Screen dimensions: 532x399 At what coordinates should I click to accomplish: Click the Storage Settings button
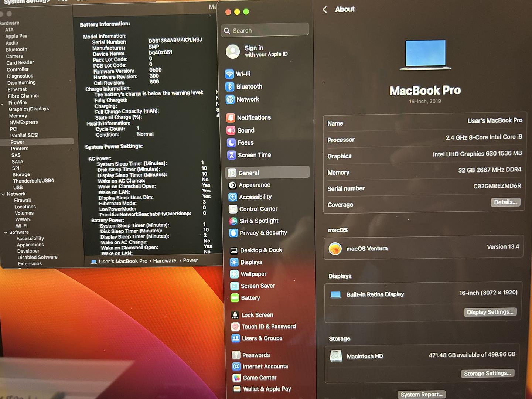(x=487, y=374)
